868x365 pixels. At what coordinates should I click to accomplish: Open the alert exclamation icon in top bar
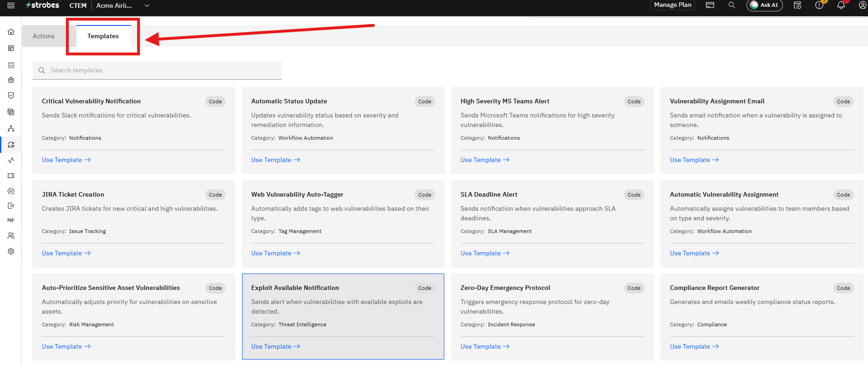tap(819, 5)
